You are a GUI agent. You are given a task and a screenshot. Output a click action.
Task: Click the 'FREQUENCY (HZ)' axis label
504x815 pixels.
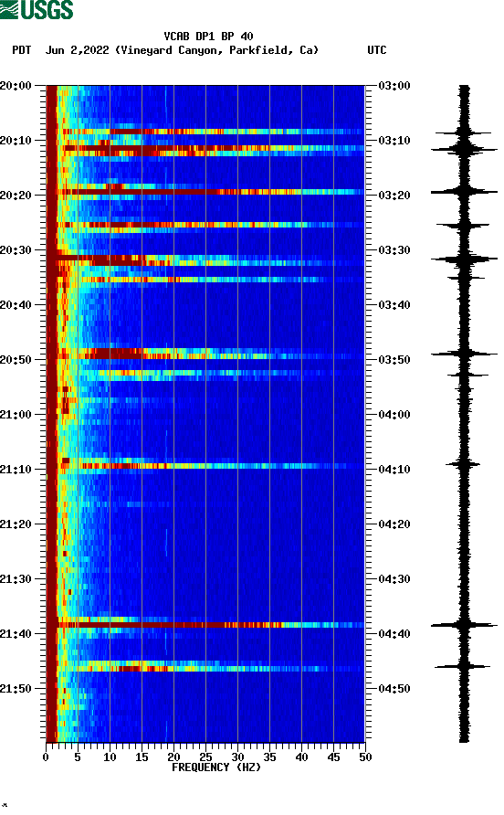coord(216,767)
